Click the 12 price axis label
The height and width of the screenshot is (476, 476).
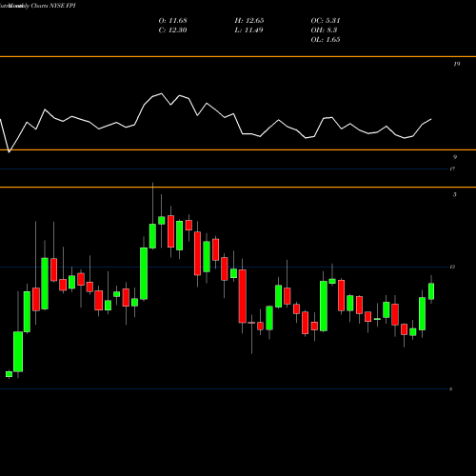[x=452, y=267]
